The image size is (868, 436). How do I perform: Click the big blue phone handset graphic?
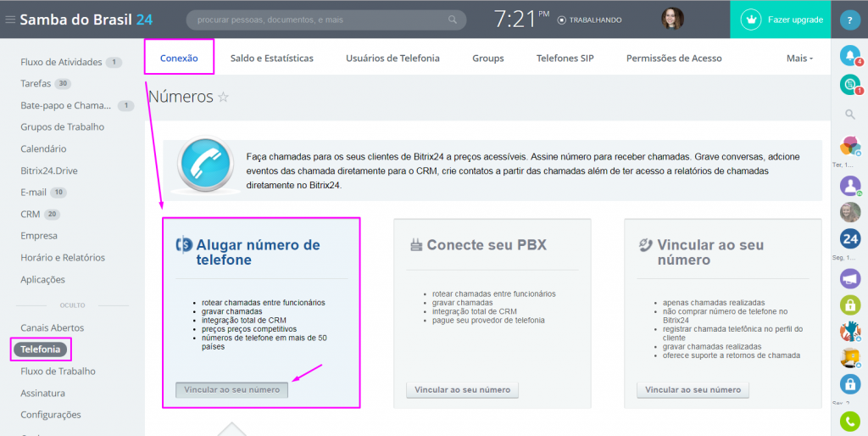tap(205, 165)
